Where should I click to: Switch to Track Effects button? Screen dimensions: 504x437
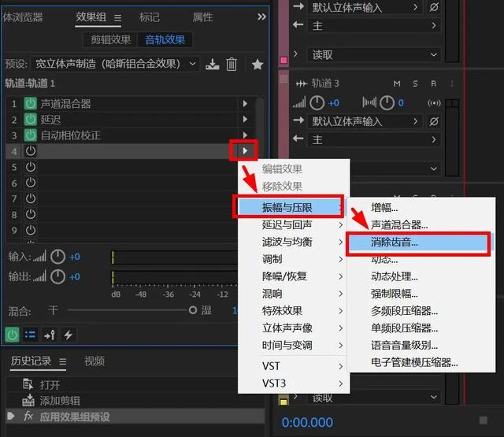tap(165, 40)
